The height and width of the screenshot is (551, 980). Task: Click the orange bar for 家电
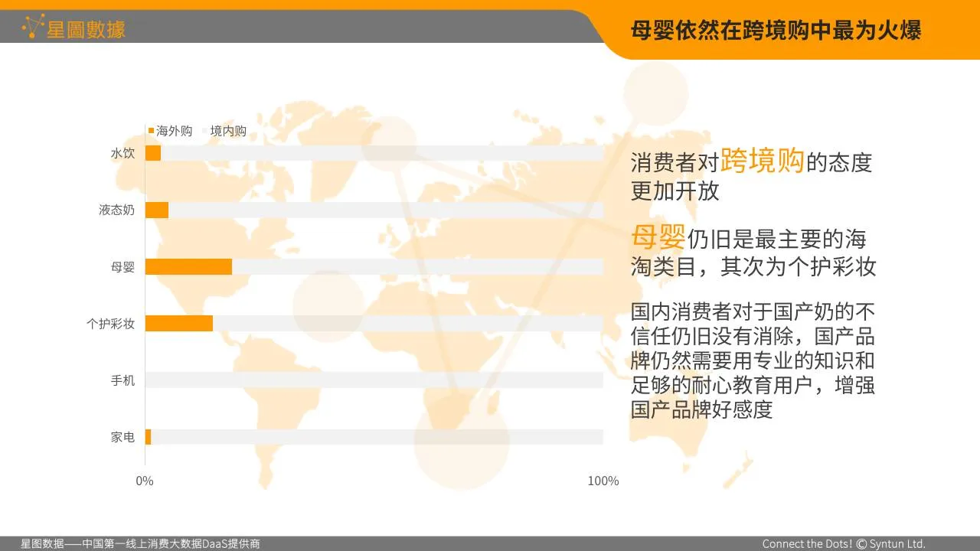click(149, 436)
